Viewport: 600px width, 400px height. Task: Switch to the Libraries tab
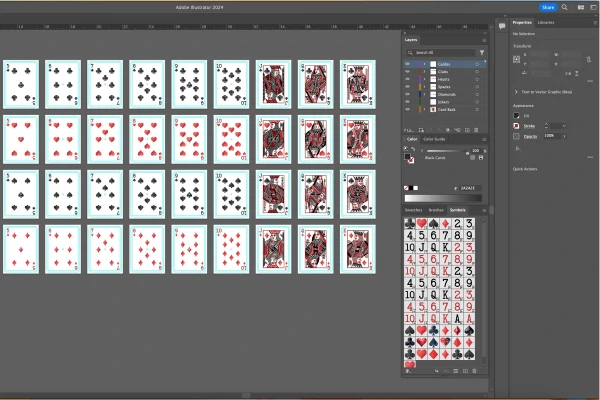click(545, 23)
